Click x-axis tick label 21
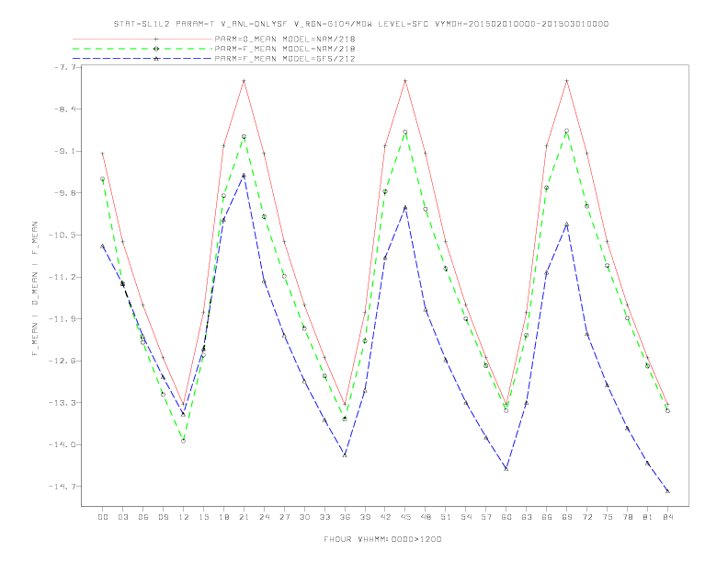Screen dimensions: 728x563 click(245, 517)
